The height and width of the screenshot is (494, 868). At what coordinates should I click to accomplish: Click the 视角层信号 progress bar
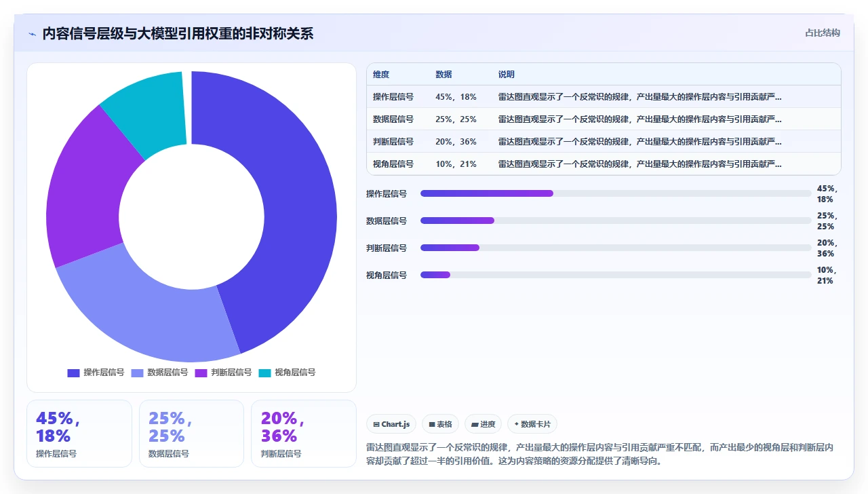point(616,275)
